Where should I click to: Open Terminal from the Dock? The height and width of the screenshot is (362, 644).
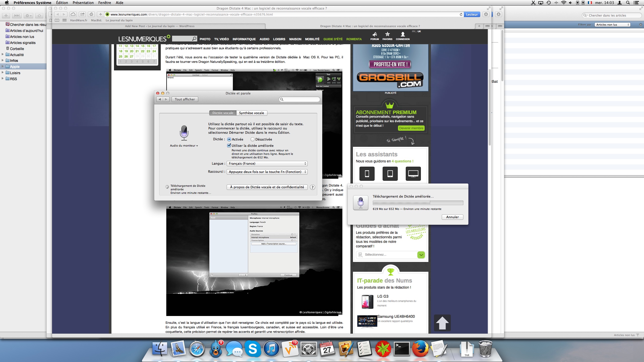tap(402, 349)
